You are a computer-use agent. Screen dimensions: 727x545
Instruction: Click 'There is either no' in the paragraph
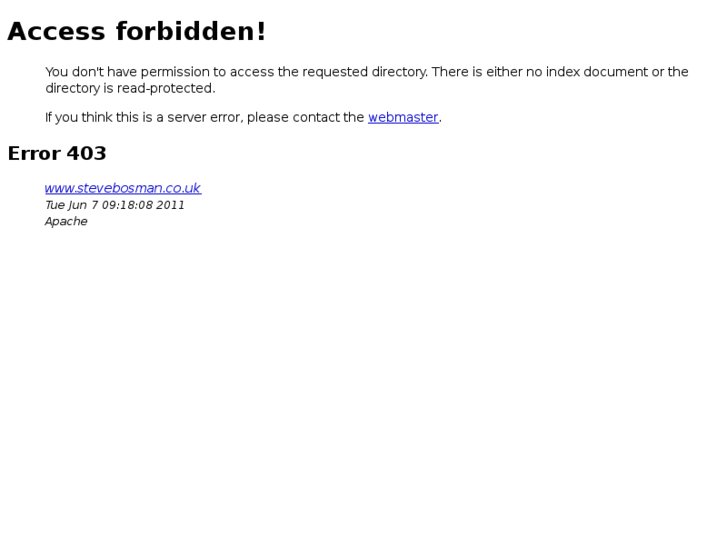tap(486, 72)
